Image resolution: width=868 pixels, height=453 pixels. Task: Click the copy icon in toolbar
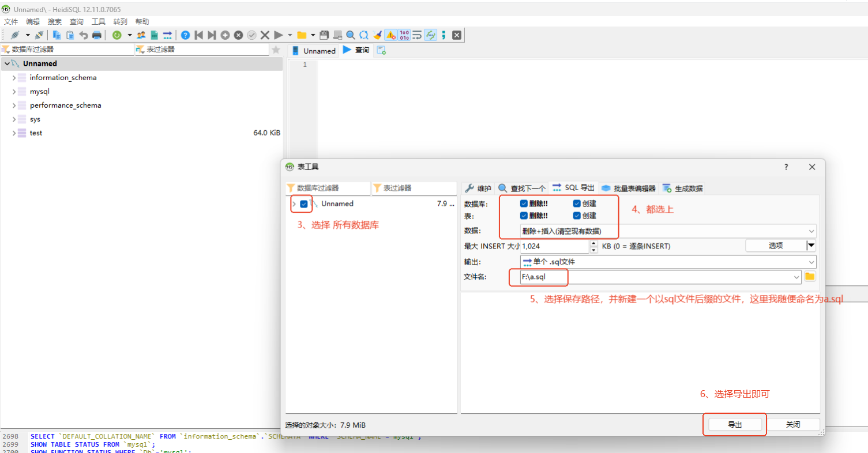(x=57, y=35)
